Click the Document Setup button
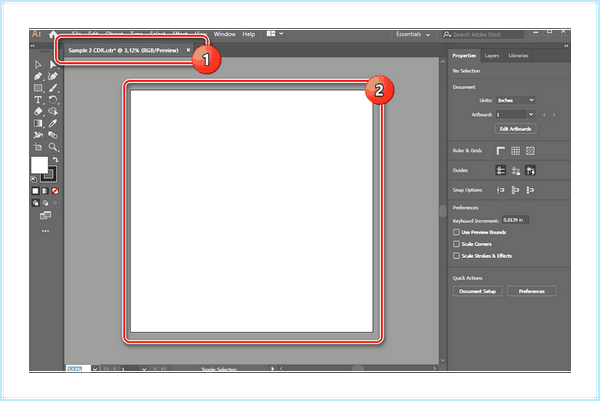Viewport: 600px width, 401px height. coord(478,291)
